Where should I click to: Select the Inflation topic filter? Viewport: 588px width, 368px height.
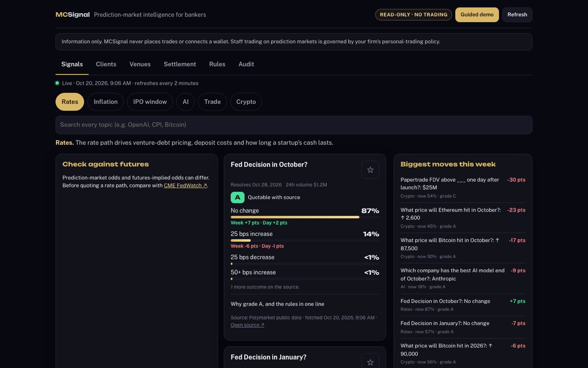coord(105,102)
